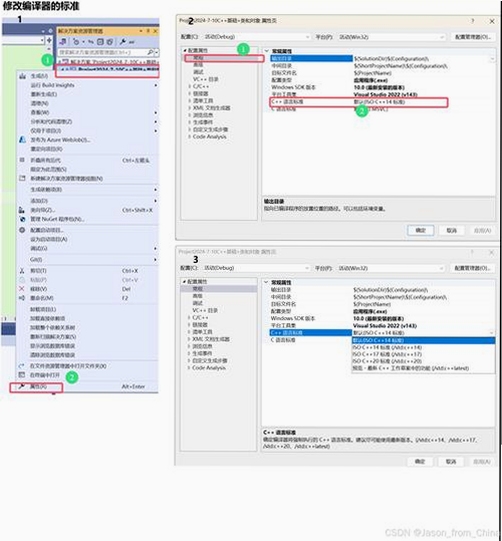502x541 pixels.
Task: Click the help question mark in upper dialog title bar
Action: click(472, 21)
